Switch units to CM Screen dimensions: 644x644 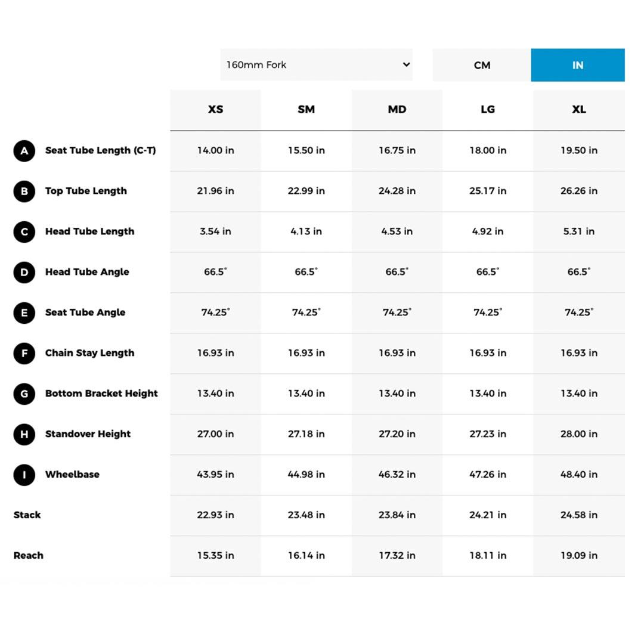click(482, 65)
